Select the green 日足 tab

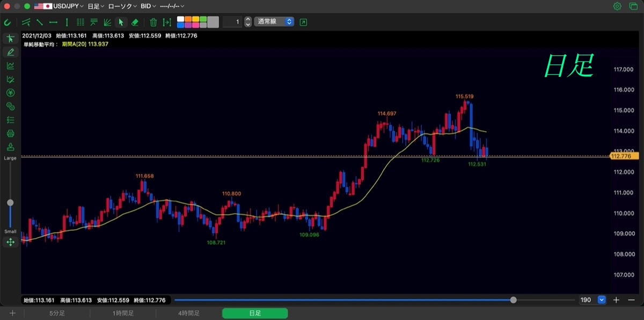click(x=255, y=313)
